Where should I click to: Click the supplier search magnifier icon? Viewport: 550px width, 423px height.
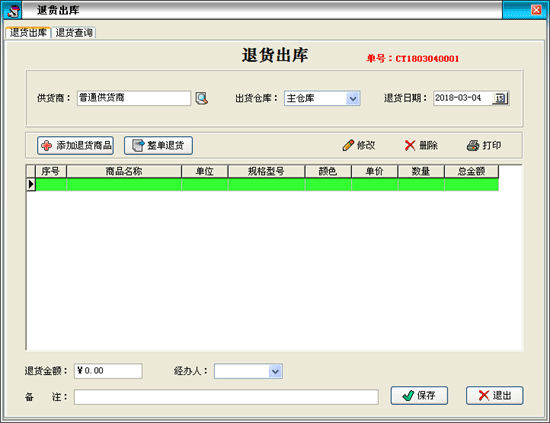202,99
